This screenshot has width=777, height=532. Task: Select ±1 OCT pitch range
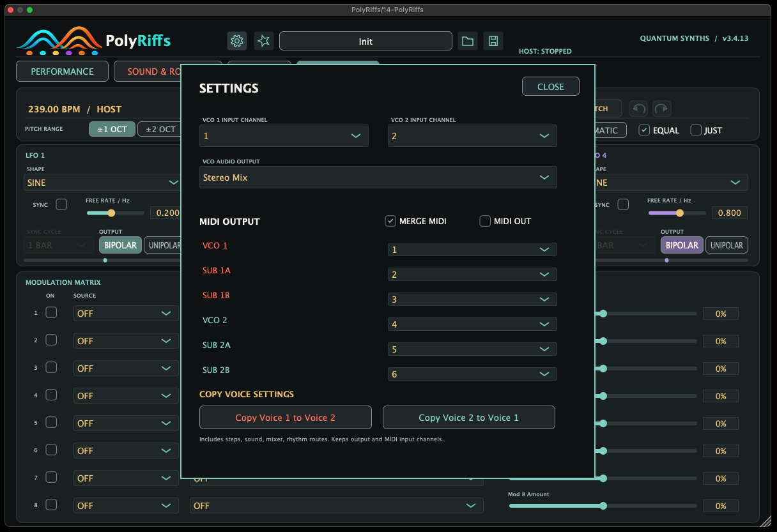[112, 129]
